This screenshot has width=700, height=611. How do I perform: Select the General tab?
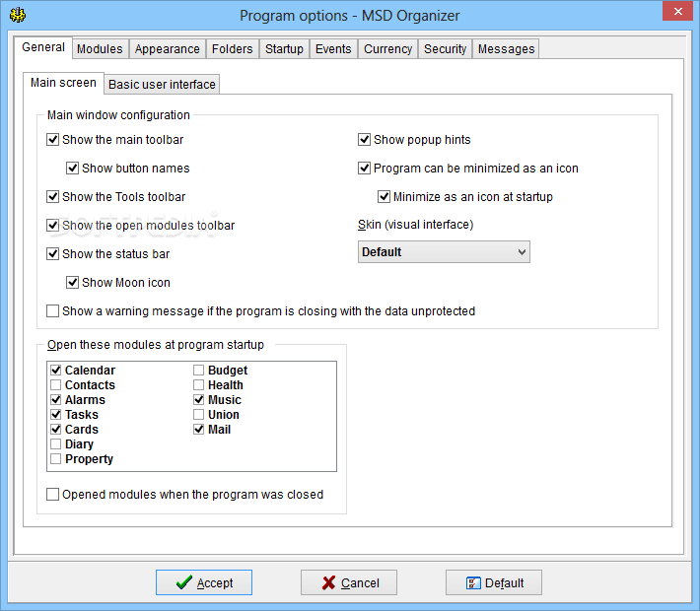43,47
